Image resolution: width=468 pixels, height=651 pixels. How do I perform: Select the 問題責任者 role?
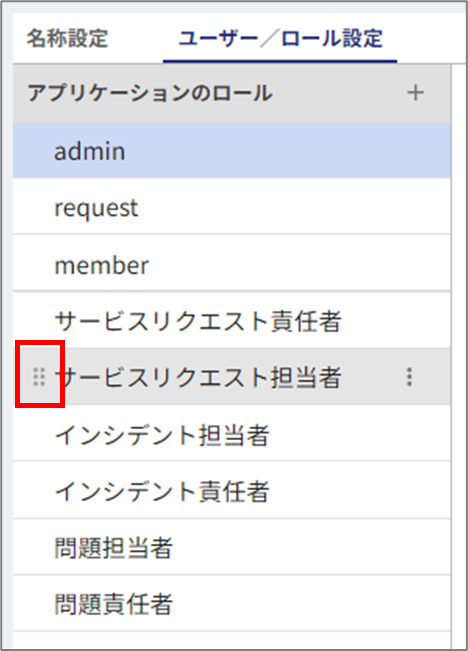click(x=232, y=604)
